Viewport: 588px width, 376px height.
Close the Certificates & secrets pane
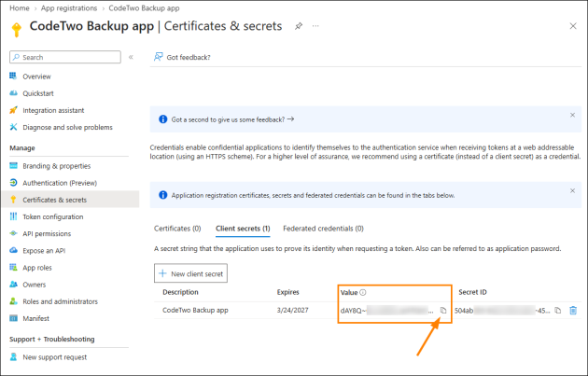tap(573, 26)
